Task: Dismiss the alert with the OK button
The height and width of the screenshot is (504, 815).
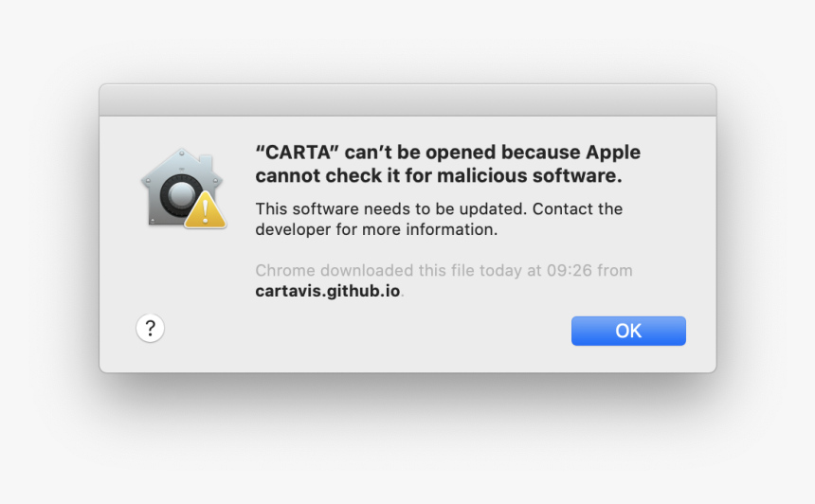Action: tap(628, 331)
